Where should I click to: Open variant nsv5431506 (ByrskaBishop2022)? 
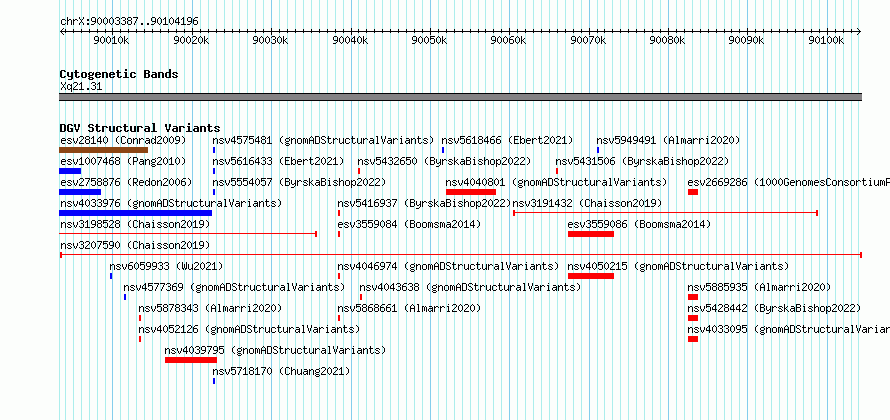point(642,161)
